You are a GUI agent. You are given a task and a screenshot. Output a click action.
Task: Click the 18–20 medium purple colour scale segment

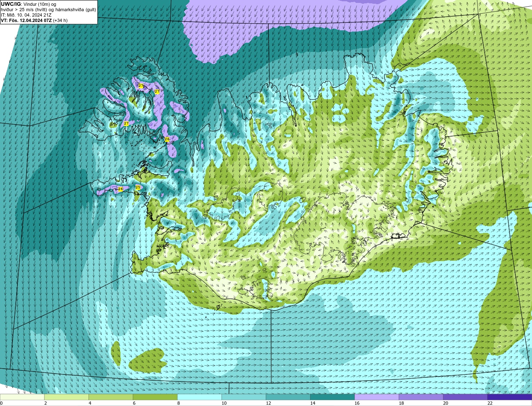click(421, 397)
